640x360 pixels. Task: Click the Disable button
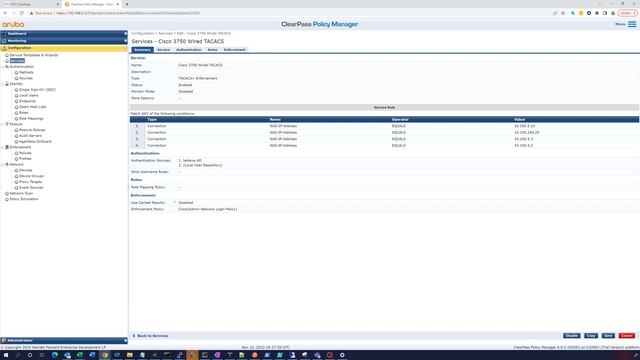point(571,336)
